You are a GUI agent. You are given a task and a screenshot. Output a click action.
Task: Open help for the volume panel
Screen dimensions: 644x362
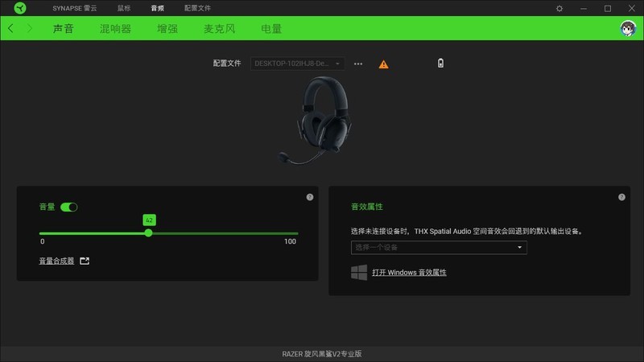pos(310,197)
